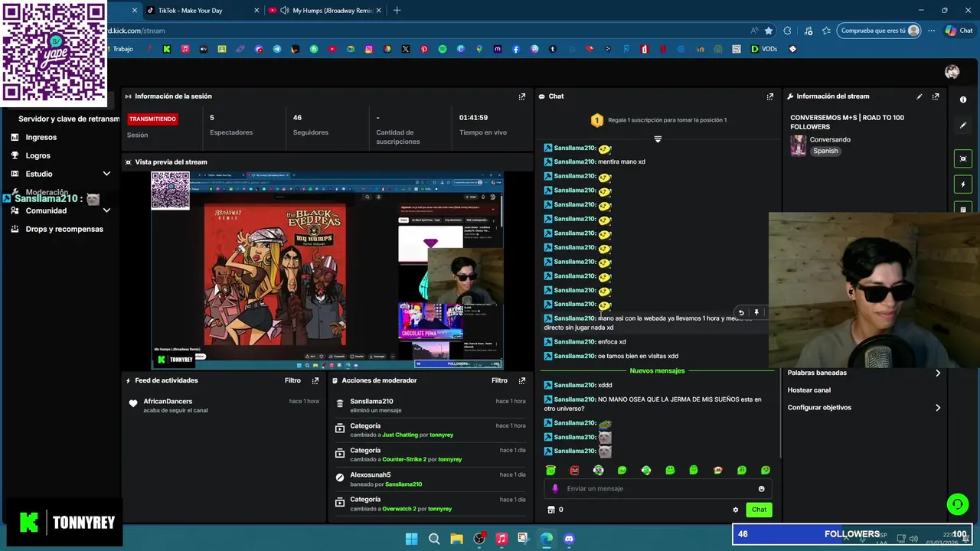Image resolution: width=980 pixels, height=551 pixels.
Task: Open the Instagram bookmark in favorites bar
Action: [x=369, y=49]
